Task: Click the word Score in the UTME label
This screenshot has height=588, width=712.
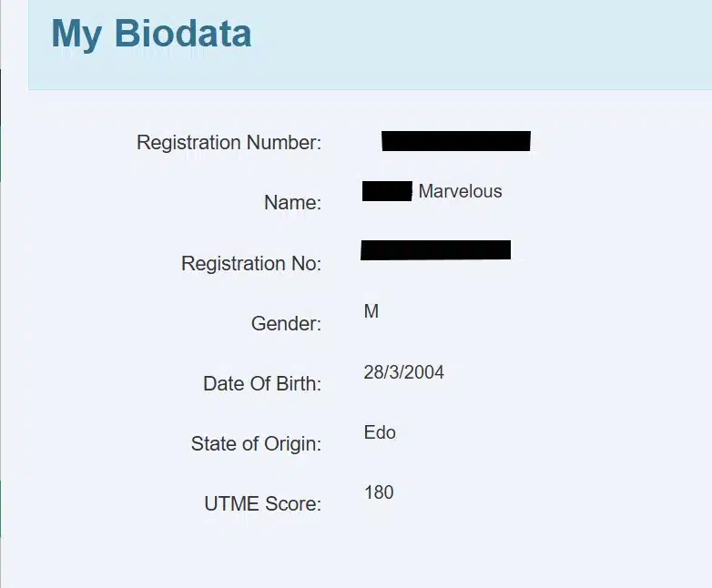Action: (294, 504)
